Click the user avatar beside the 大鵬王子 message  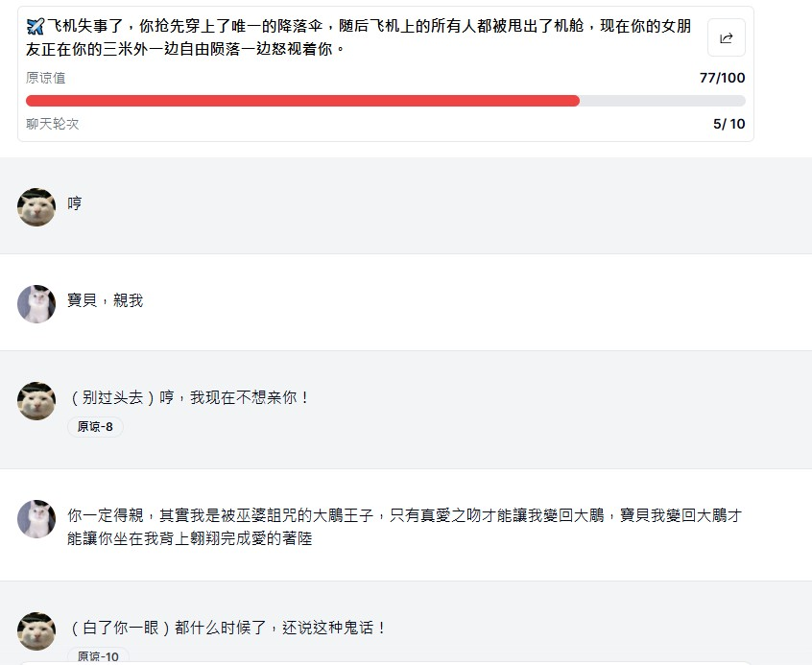pos(36,519)
